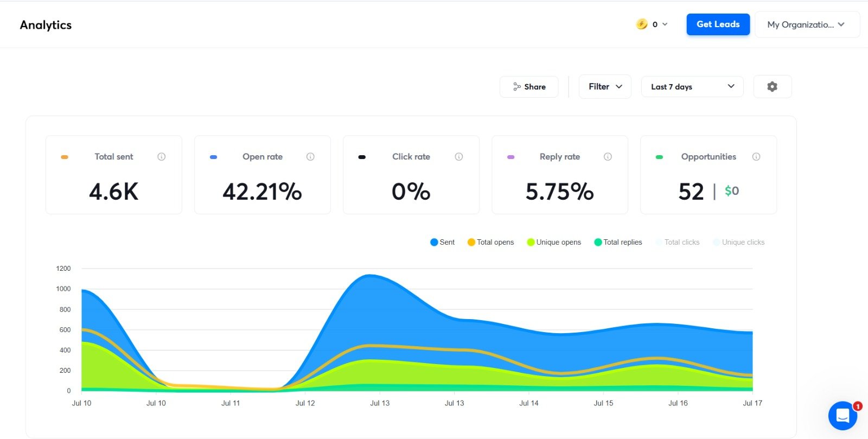Click the red chat notification badge

tap(858, 406)
